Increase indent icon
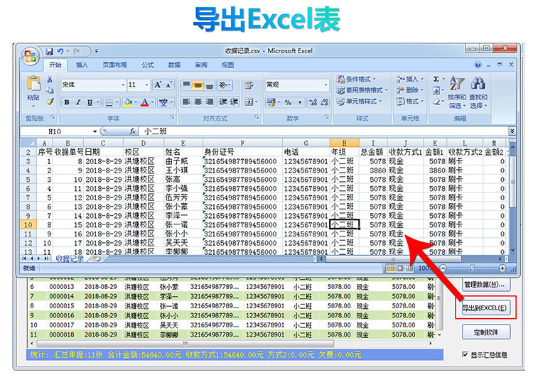Viewport: 533px width, 392px height. point(235,102)
